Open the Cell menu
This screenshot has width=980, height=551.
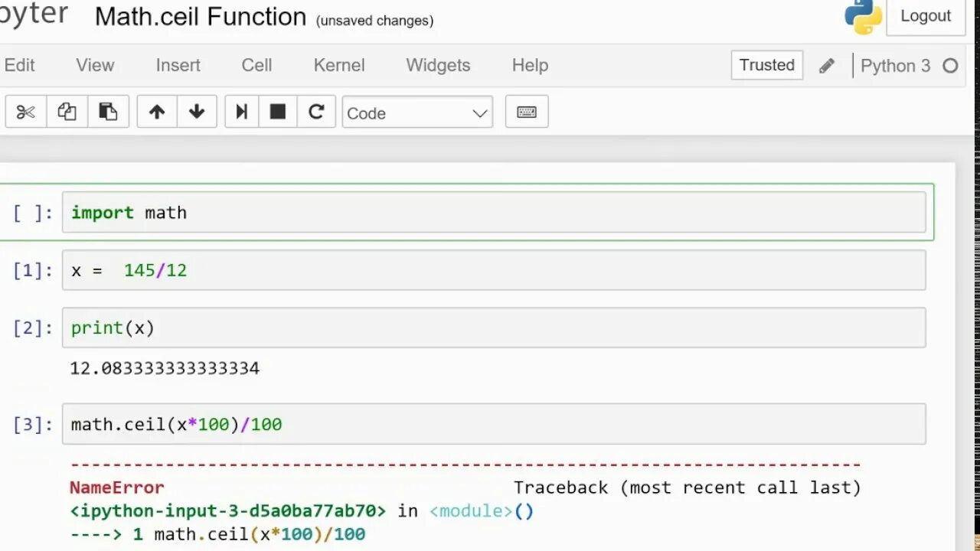pyautogui.click(x=256, y=65)
